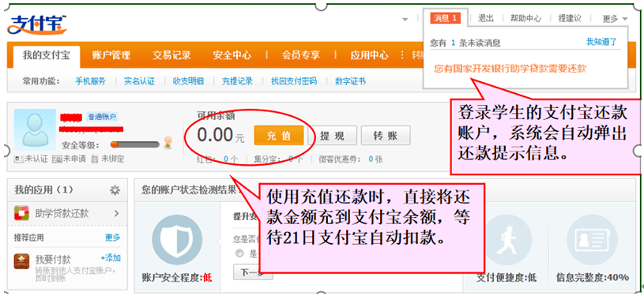Click the 未申请 status icon
The height and width of the screenshot is (296, 644).
click(57, 159)
